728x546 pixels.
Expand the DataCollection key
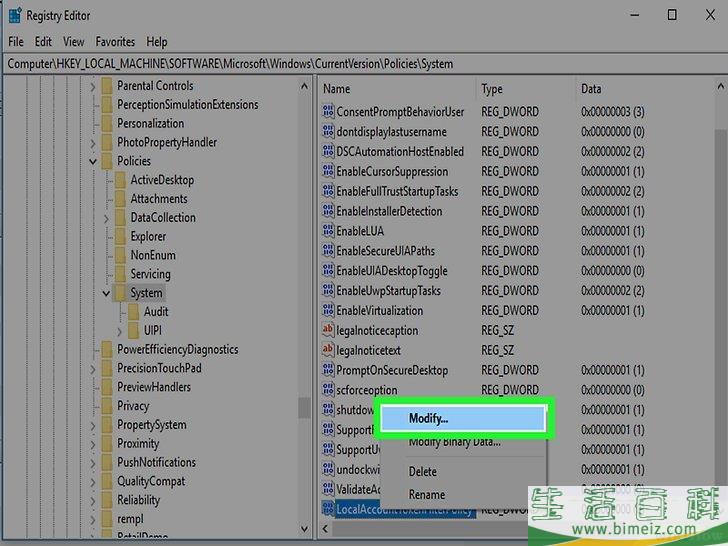click(x=106, y=218)
